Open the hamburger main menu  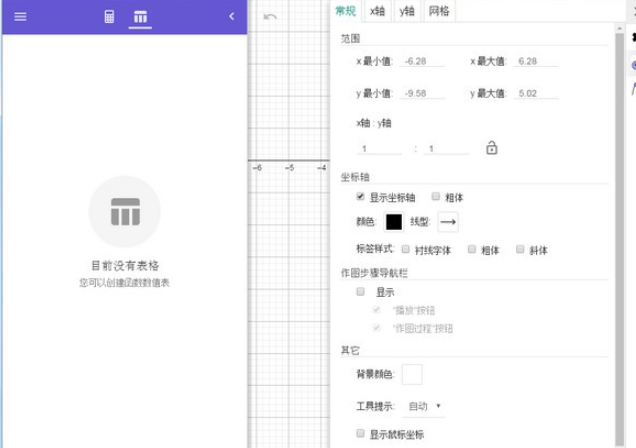coord(20,17)
